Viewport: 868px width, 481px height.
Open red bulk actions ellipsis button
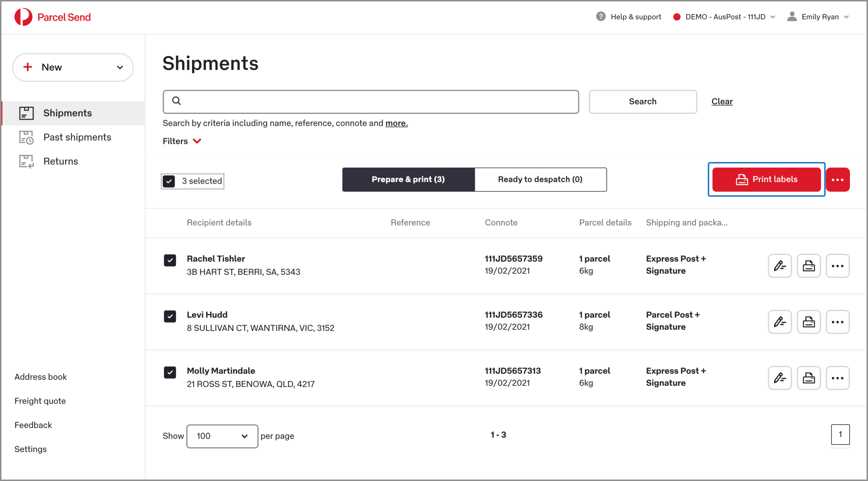click(x=838, y=179)
